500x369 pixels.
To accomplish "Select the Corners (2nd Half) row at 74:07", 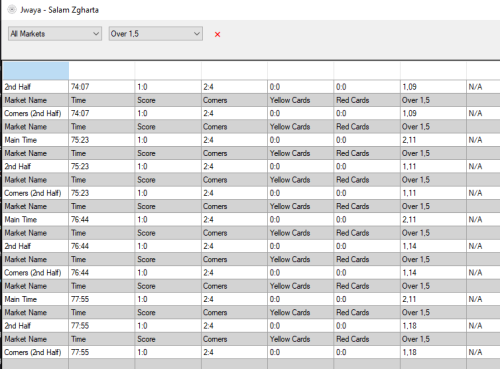I will [x=251, y=113].
